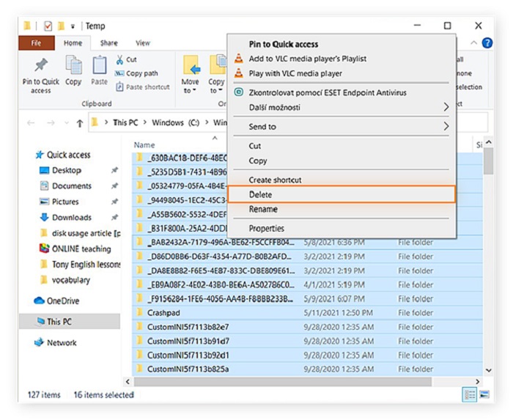The image size is (513, 420).
Task: Choose Add to VLC media player's Playlist
Action: pyautogui.click(x=342, y=59)
